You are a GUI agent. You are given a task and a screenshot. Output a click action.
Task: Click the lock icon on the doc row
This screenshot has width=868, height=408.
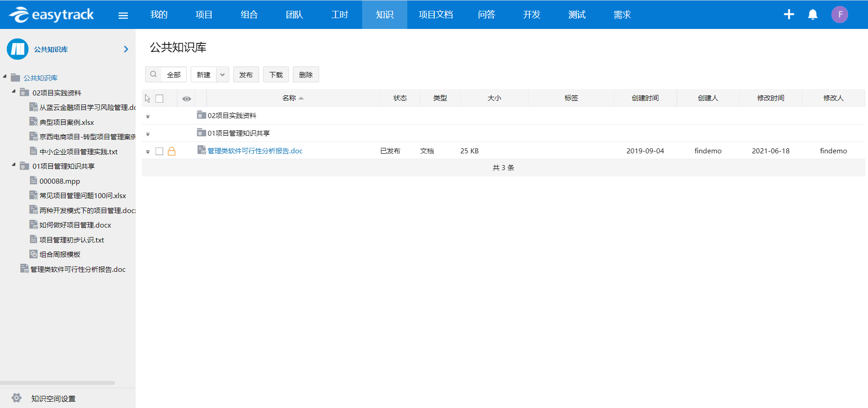(x=172, y=151)
